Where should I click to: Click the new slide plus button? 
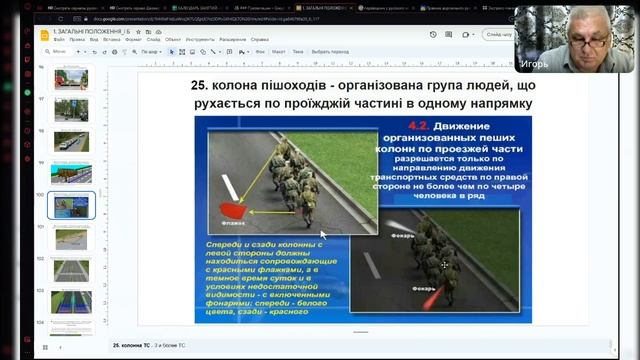click(78, 52)
